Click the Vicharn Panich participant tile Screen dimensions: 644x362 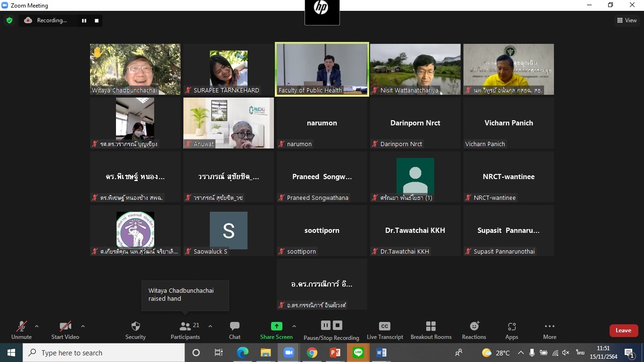point(509,123)
